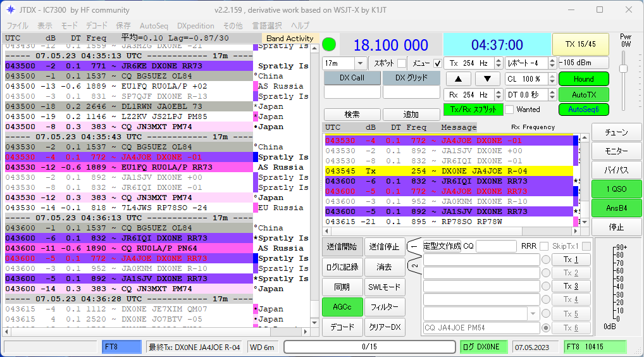Click the JTDX app icon in title bar
Viewport: 644px width, 357px height.
[11, 9]
